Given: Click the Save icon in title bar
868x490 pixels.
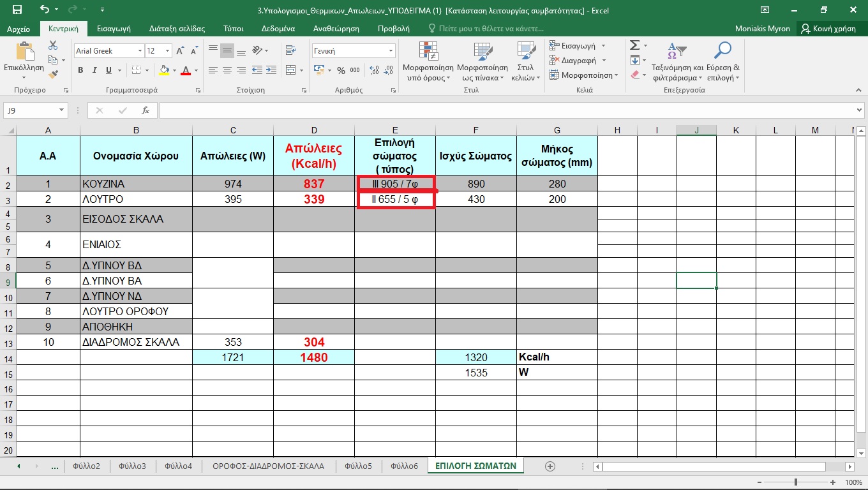Looking at the screenshot, I should click(17, 10).
